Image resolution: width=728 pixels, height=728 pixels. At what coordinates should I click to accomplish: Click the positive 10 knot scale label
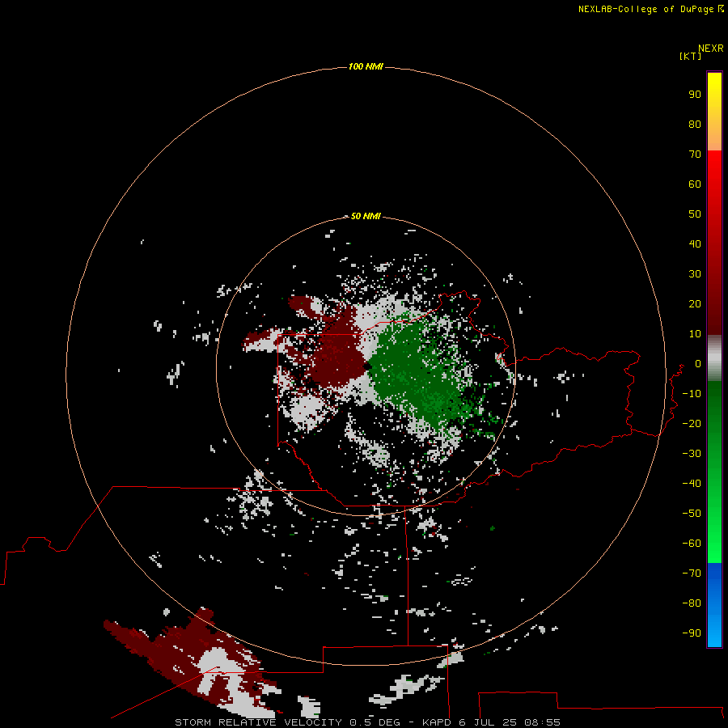(695, 334)
